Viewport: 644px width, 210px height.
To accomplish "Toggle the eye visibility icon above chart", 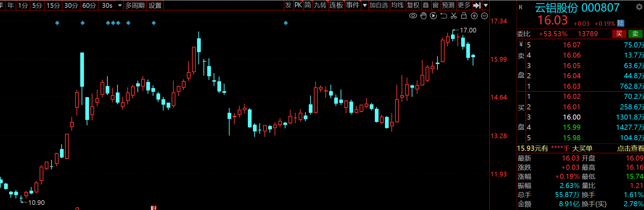I will coord(413,16).
